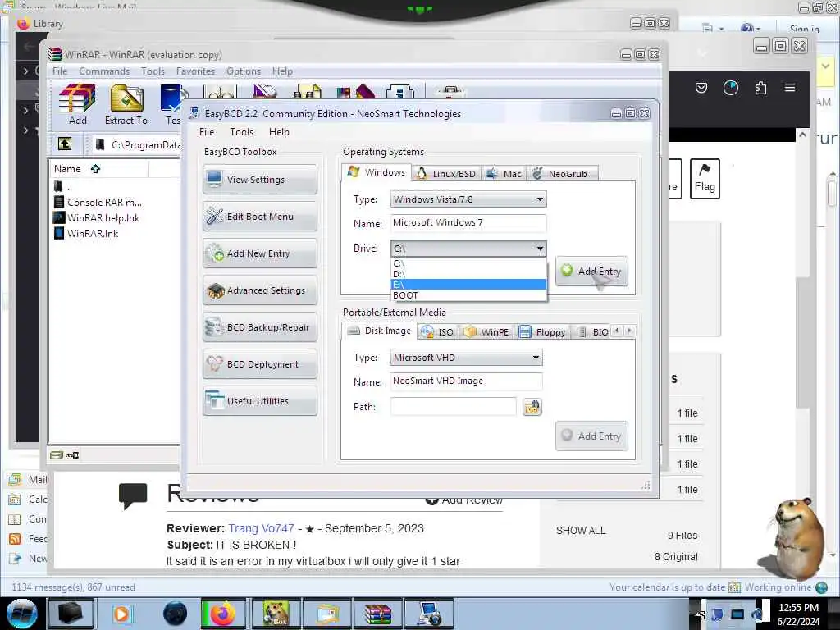Open Firefox extensions puzzle icon

point(760,87)
